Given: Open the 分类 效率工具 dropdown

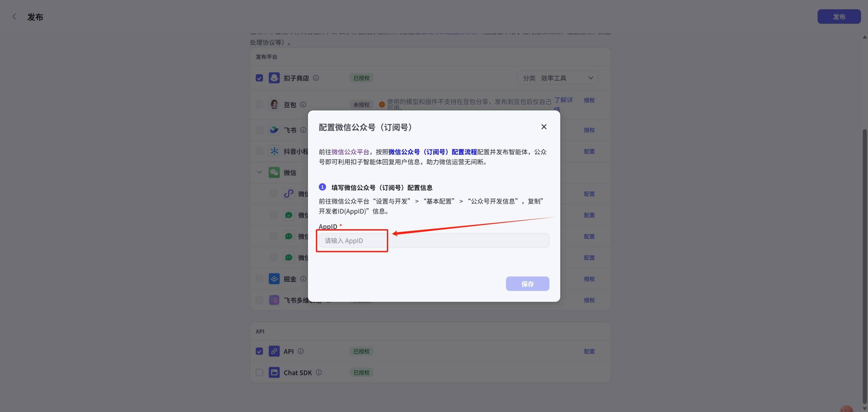Looking at the screenshot, I should pos(558,78).
